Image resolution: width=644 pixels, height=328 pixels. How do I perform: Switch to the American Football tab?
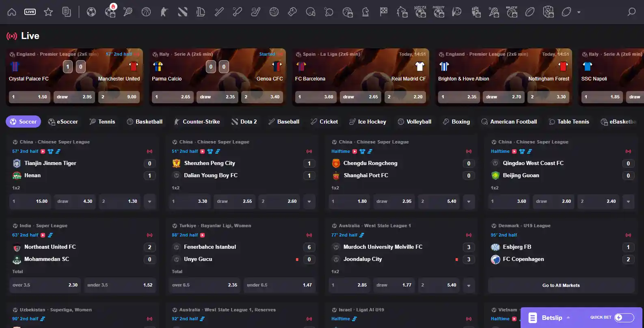click(509, 122)
